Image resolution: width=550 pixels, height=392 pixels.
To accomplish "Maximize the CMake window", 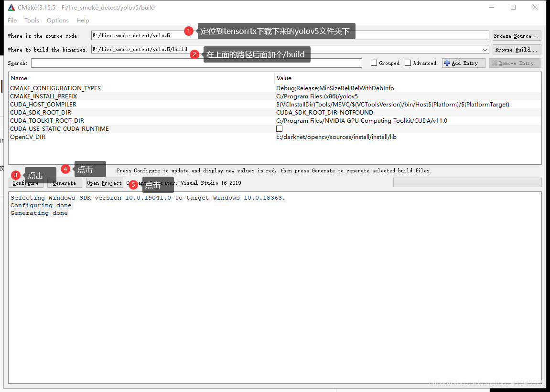I will click(x=513, y=7).
